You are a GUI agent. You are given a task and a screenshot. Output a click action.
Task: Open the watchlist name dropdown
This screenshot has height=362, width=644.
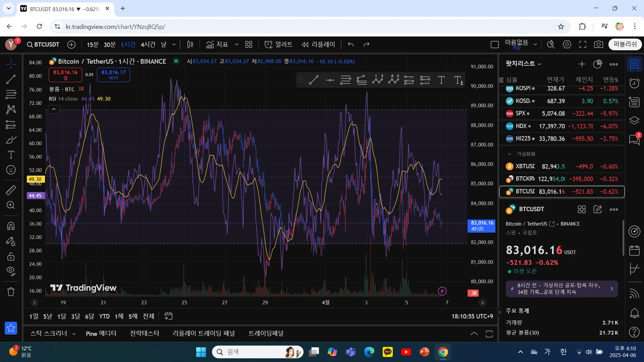(523, 64)
